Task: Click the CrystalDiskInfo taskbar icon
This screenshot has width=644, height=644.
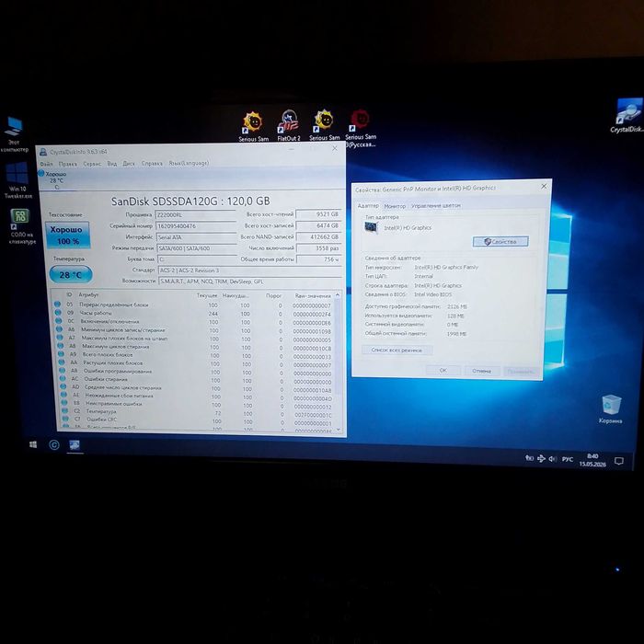Action: click(75, 444)
